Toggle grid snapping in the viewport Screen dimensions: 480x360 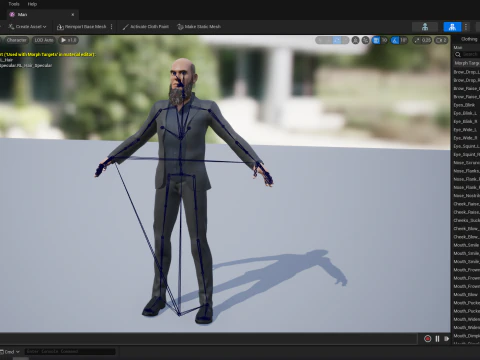point(376,40)
